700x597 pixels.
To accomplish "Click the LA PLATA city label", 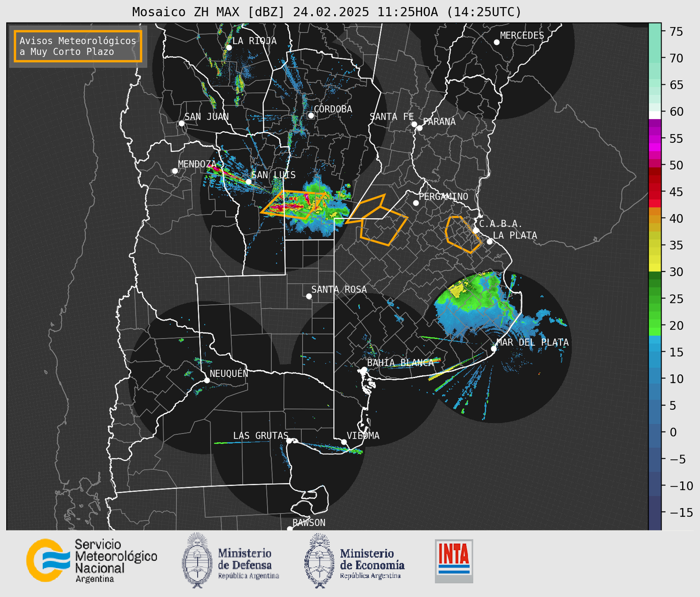I will [x=515, y=235].
